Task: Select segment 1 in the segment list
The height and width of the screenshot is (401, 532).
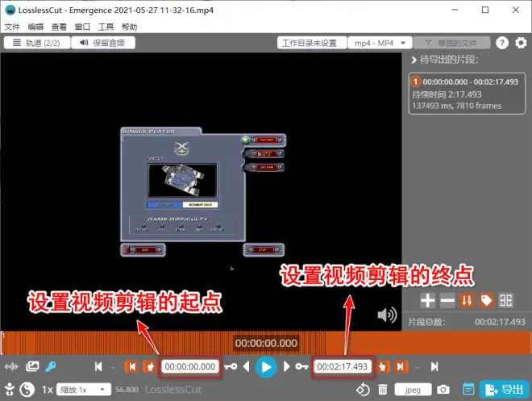Action: coord(467,94)
